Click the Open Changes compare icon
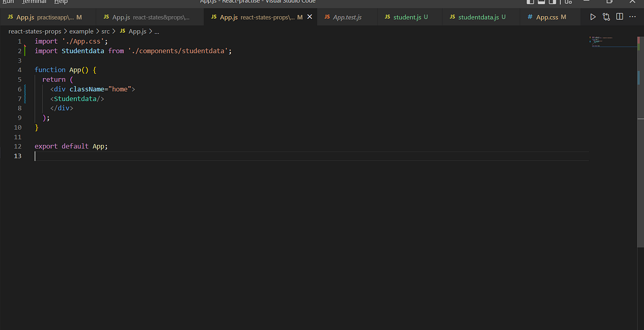The width and height of the screenshot is (644, 330). coord(606,17)
